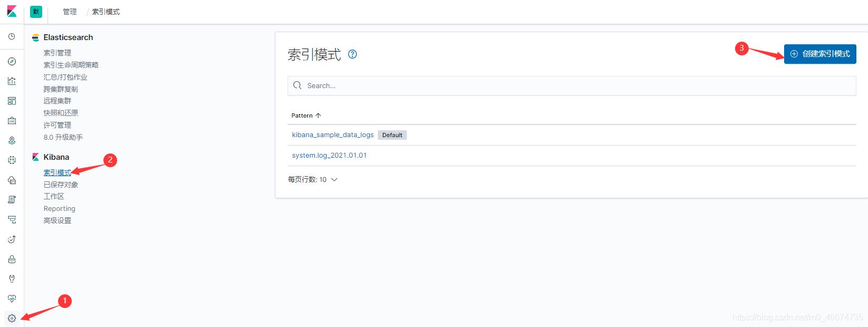Screen dimensions: 868x327
Task: Open Machine Learning icon in sidebar
Action: [12, 160]
